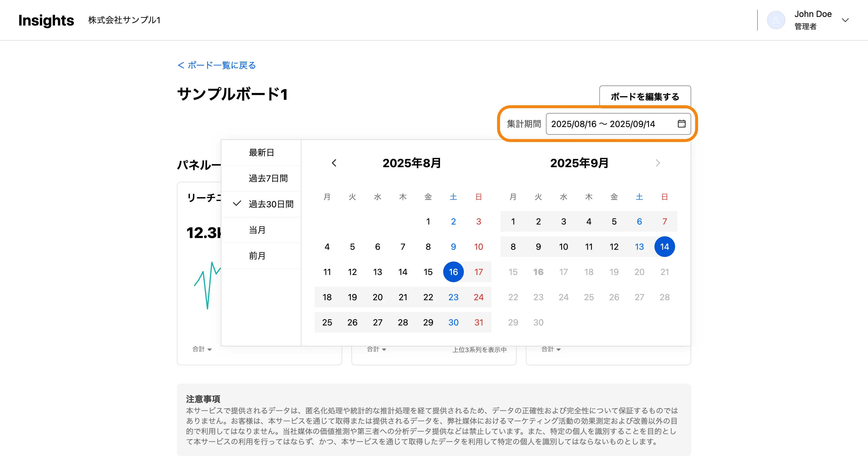
Task: Go to next month with right arrow
Action: [657, 163]
